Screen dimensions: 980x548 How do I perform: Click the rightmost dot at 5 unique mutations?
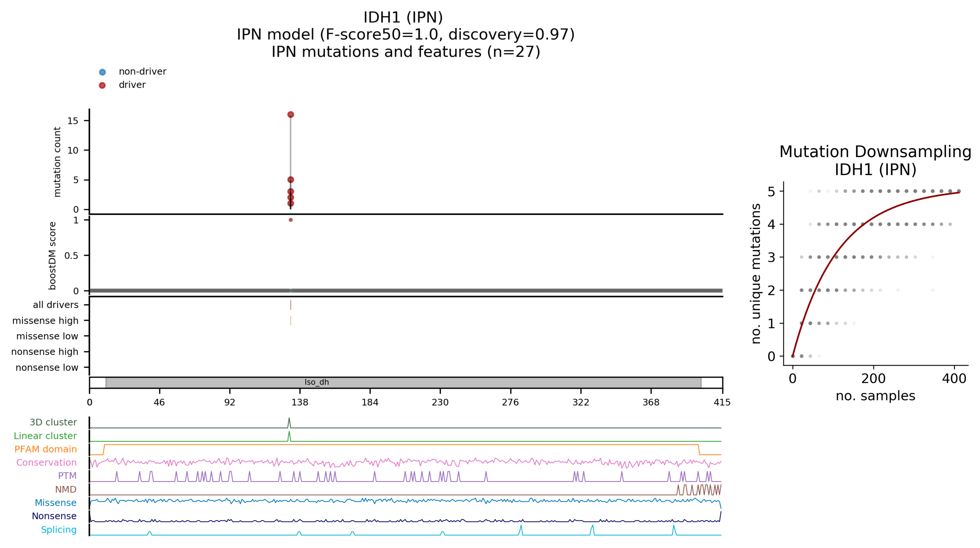(x=959, y=191)
